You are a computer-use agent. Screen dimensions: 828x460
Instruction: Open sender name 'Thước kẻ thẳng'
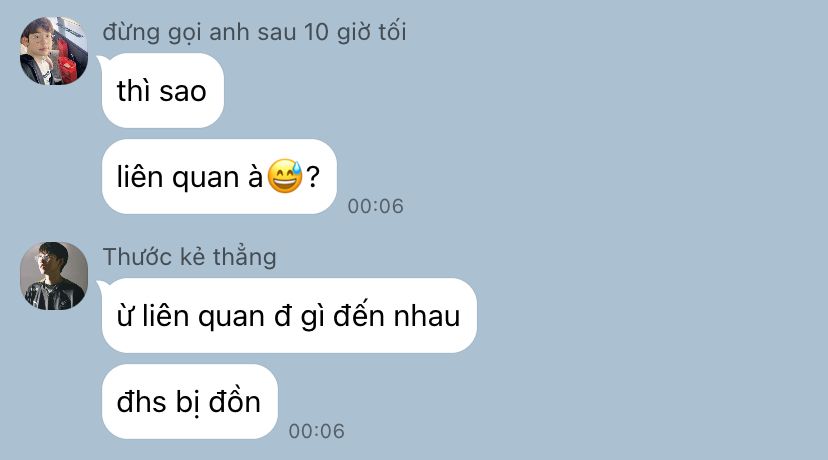(x=190, y=257)
